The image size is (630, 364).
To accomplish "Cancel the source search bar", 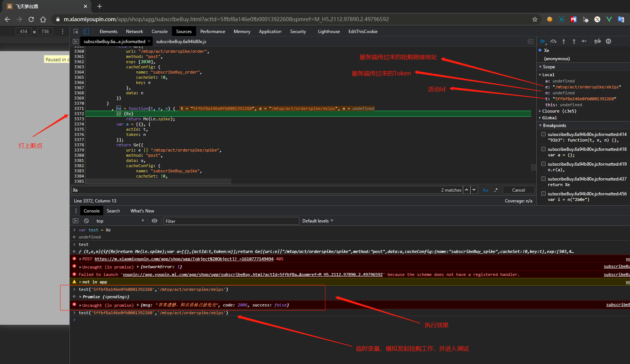I will tap(518, 190).
